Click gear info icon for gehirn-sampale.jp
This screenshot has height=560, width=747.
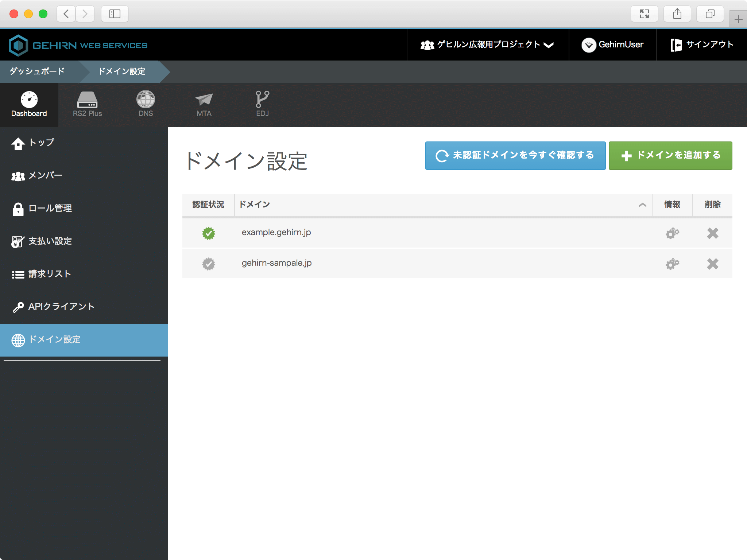[x=672, y=264]
